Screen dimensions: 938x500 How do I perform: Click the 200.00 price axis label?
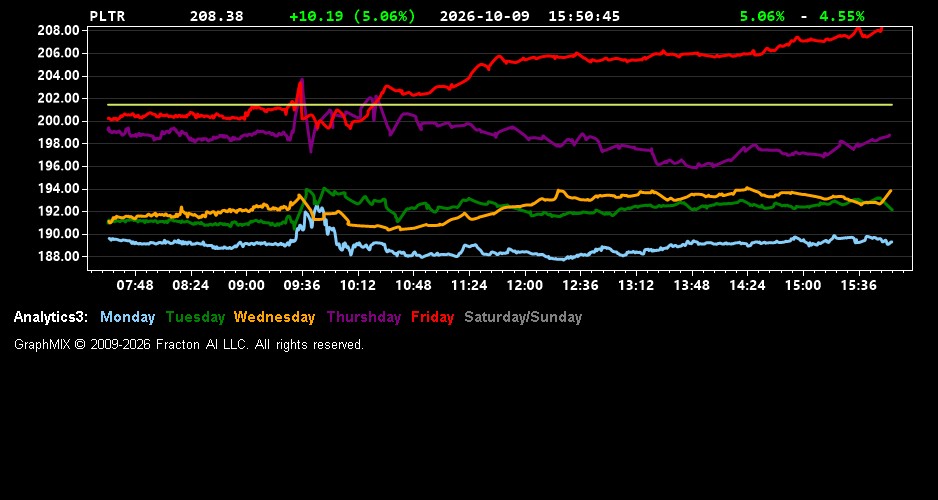59,121
